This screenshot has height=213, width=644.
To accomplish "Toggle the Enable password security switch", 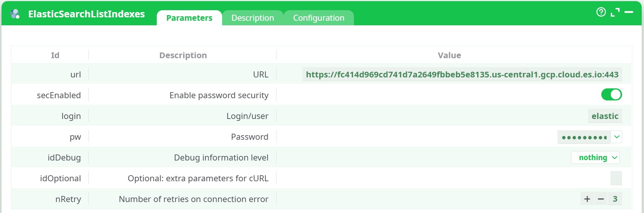I will coord(612,94).
